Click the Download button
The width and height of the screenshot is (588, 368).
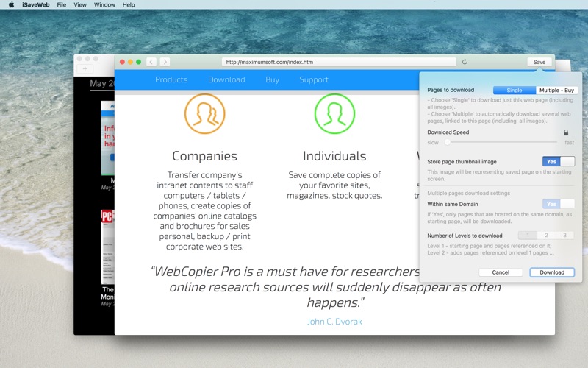tap(552, 272)
